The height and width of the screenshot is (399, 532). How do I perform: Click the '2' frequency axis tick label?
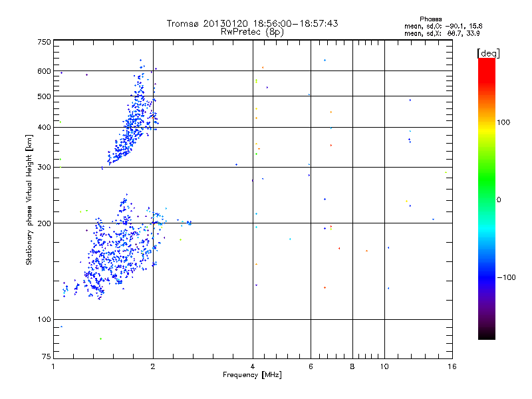click(x=153, y=366)
